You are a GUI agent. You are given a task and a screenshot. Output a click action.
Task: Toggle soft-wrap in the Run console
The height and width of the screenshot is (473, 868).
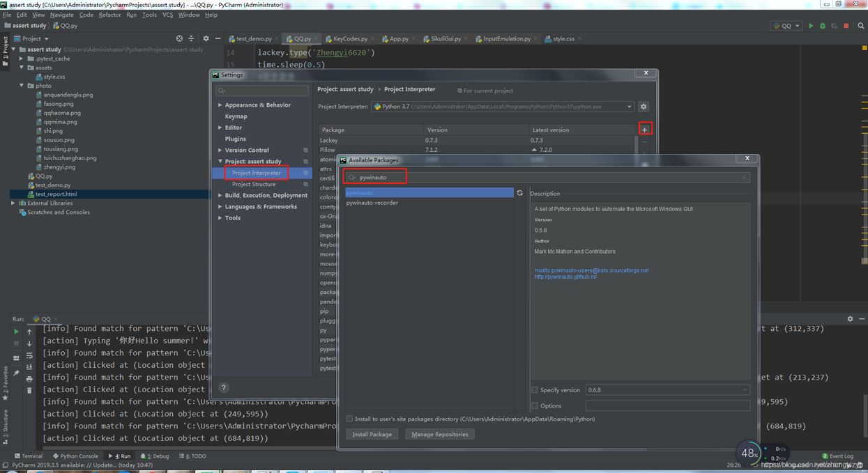click(x=29, y=356)
